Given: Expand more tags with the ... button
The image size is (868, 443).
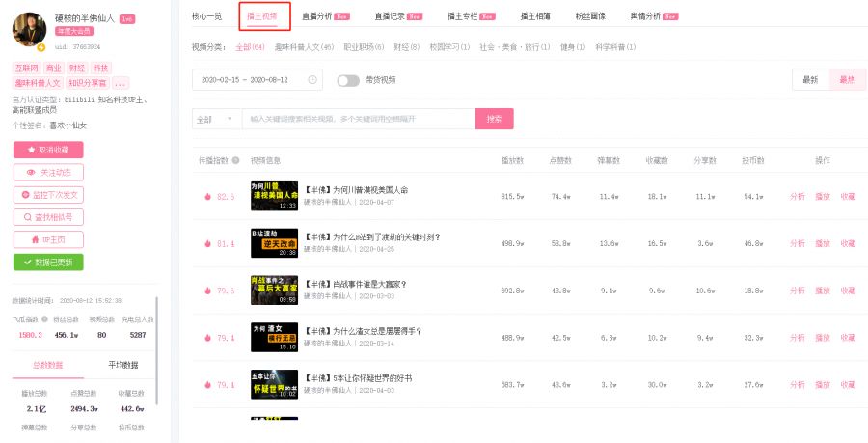Looking at the screenshot, I should 121,83.
